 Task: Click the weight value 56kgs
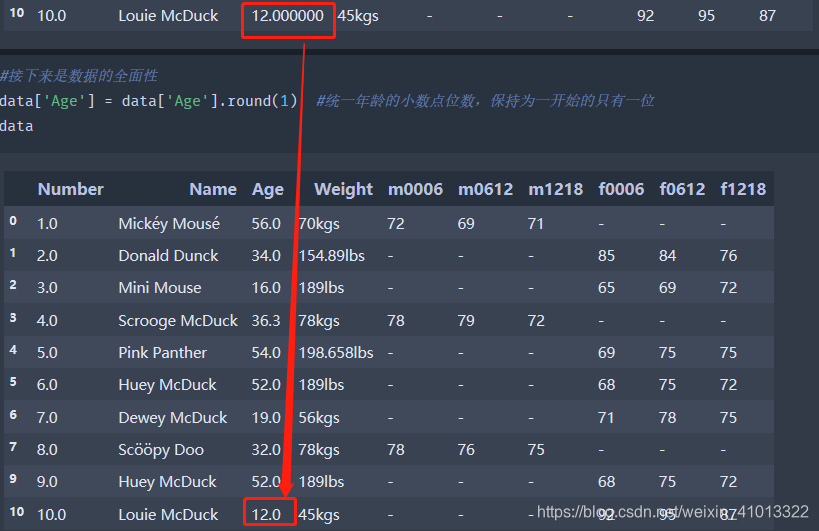point(319,418)
